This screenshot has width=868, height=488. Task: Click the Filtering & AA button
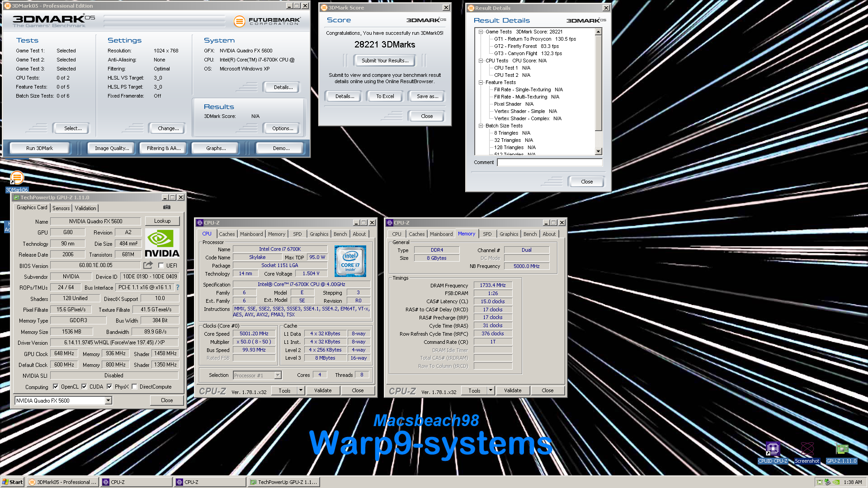coord(164,148)
